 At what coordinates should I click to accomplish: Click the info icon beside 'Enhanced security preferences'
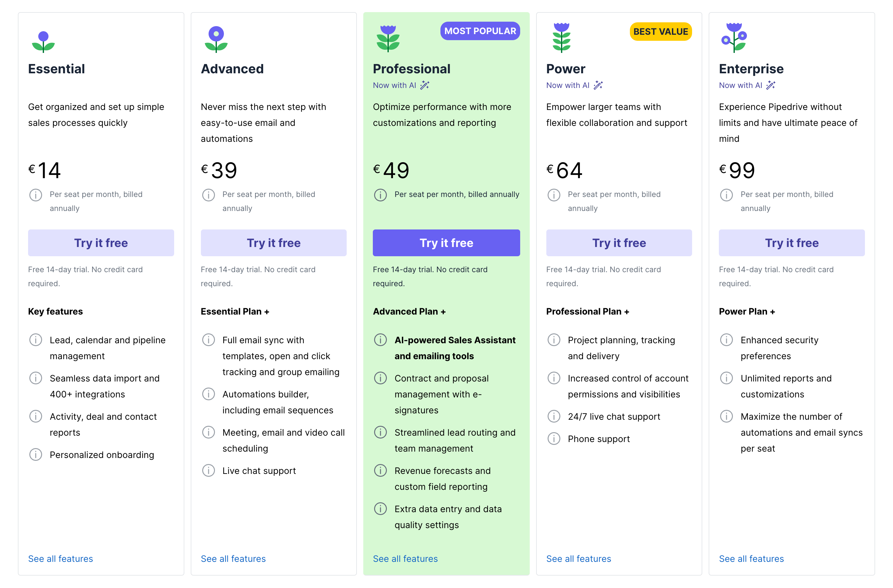pos(727,340)
